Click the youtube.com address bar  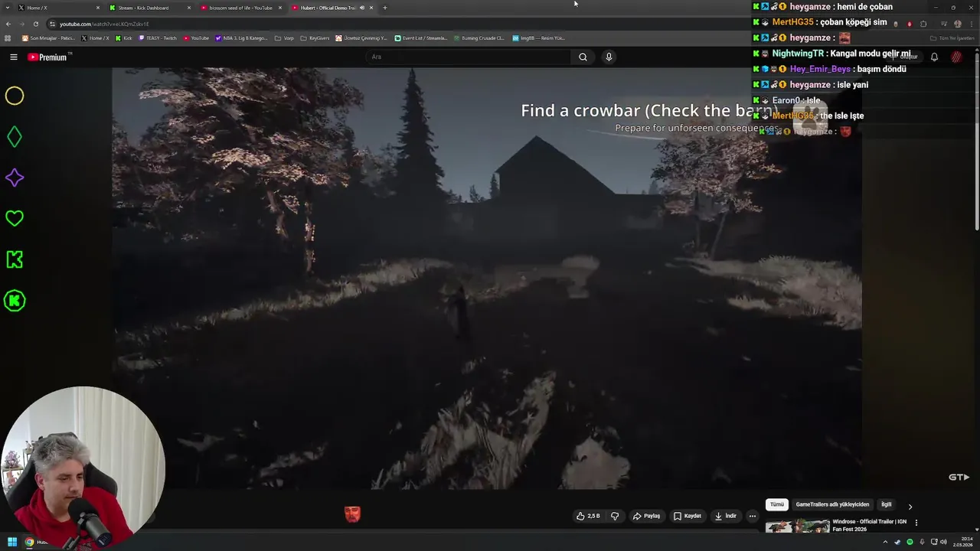point(459,24)
